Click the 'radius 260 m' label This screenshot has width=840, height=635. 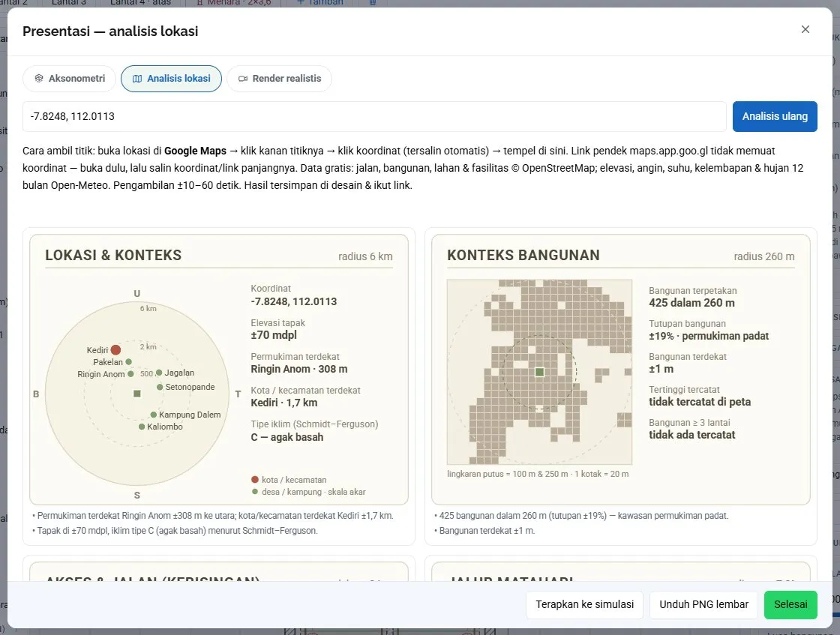coord(764,256)
